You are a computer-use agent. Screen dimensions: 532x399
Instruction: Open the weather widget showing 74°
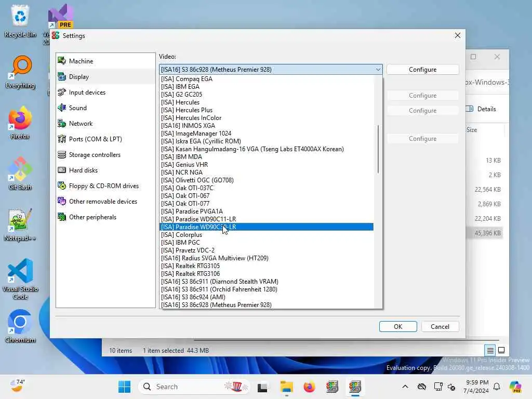[18, 386]
